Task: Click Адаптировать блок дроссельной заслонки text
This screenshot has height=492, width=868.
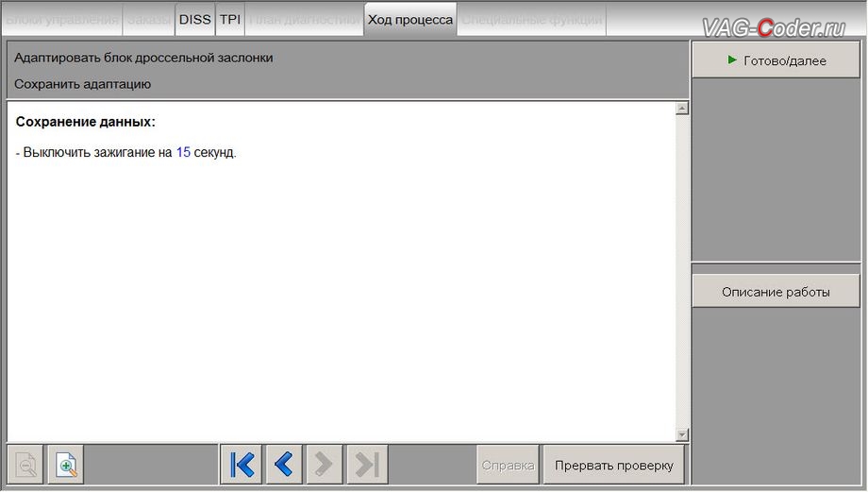Action: [143, 58]
